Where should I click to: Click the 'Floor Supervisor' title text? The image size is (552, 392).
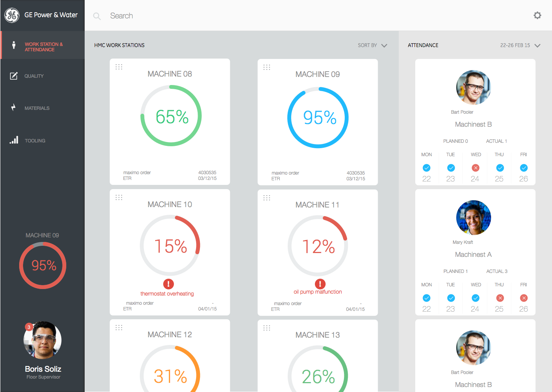point(43,377)
